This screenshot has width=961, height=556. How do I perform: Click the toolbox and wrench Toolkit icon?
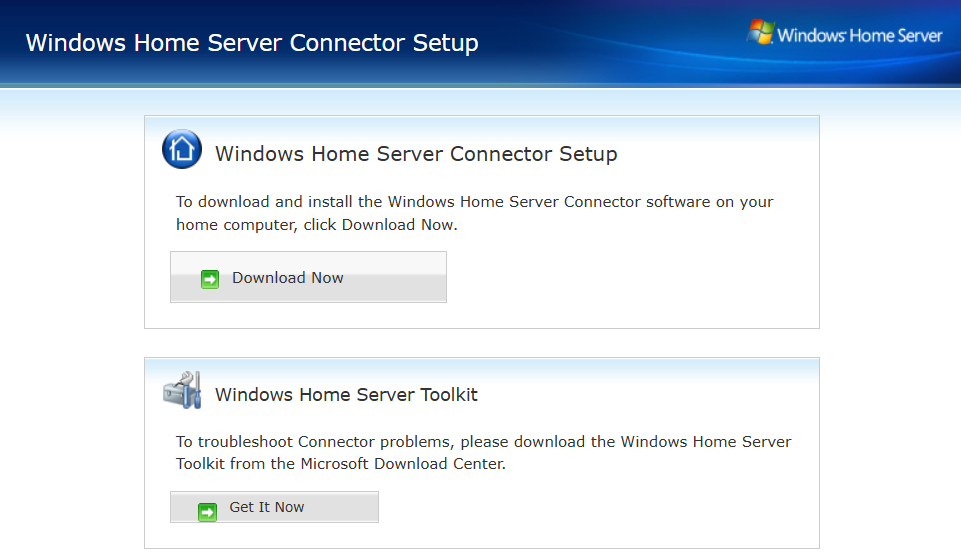click(182, 389)
